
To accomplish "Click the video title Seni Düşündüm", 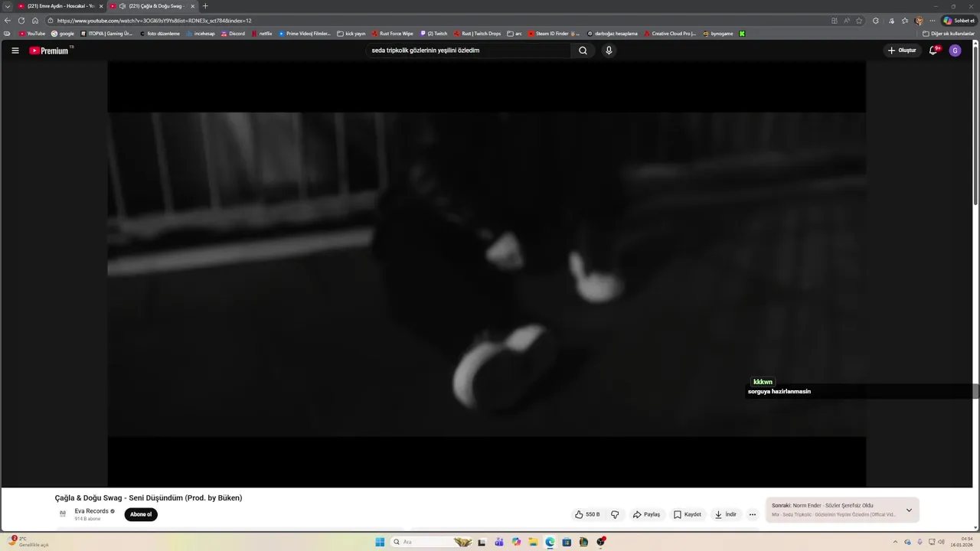I will click(x=149, y=498).
